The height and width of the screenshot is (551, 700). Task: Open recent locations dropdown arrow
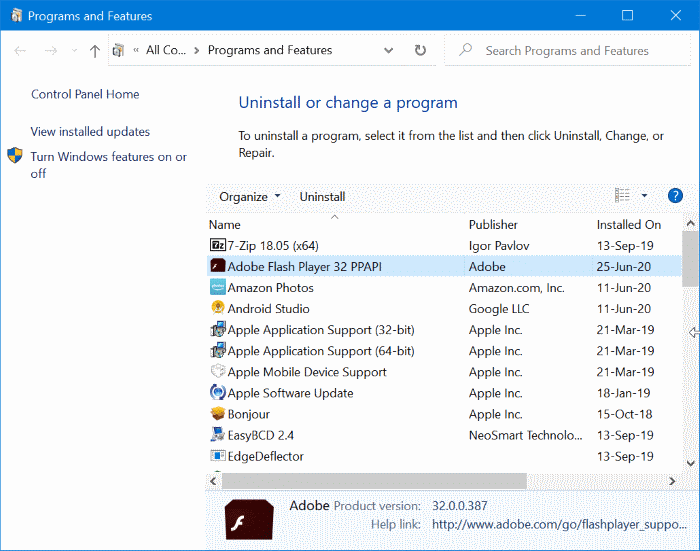(74, 50)
